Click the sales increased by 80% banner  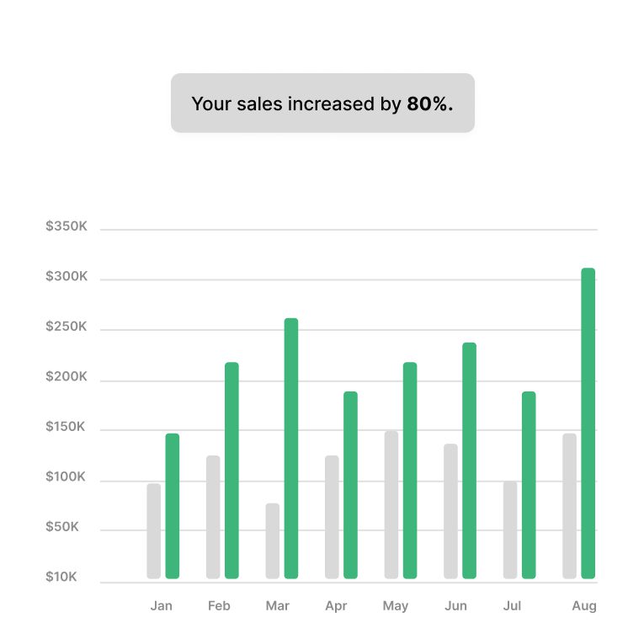(322, 104)
